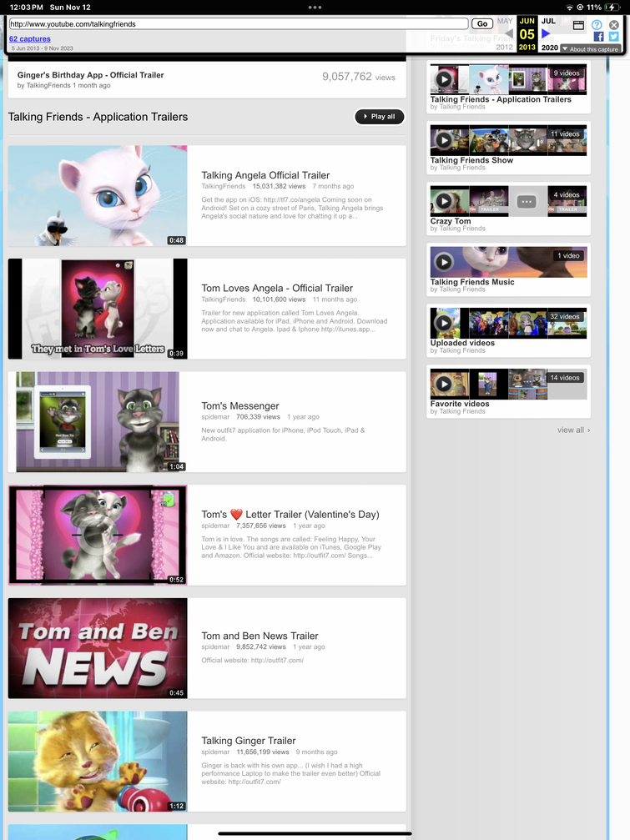630x840 pixels.
Task: Click the 1:04 duration badge
Action: (x=176, y=466)
